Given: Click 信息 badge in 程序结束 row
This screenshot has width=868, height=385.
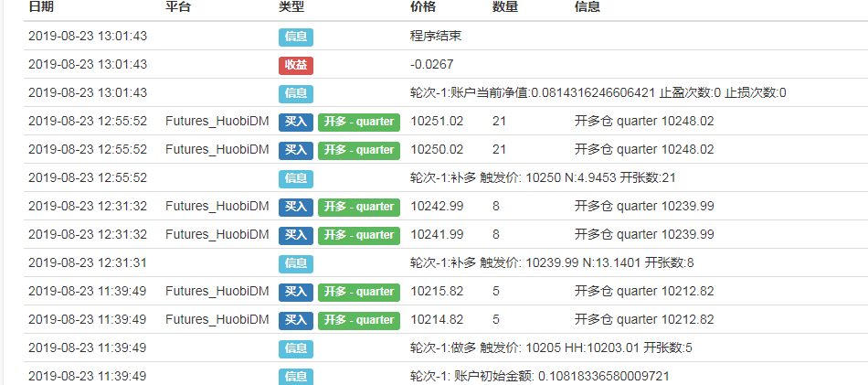Looking at the screenshot, I should pos(296,37).
